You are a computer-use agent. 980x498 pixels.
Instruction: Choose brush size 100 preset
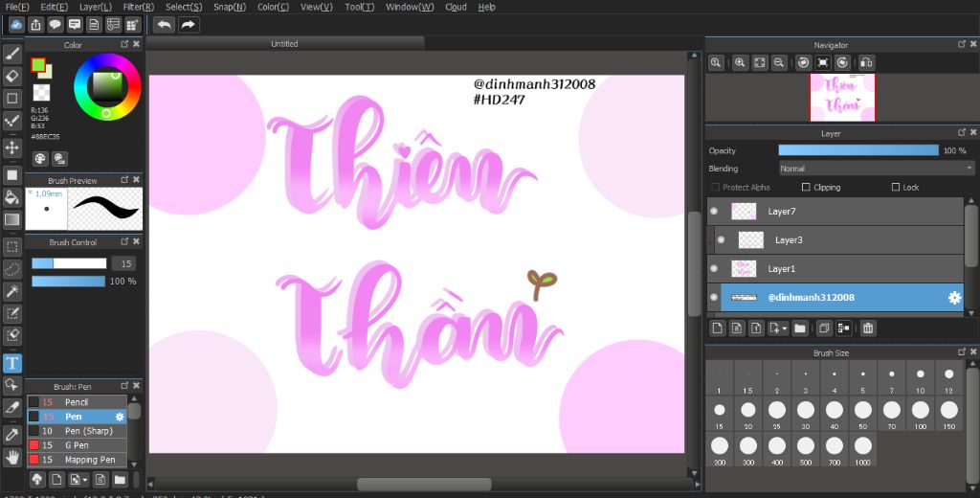(x=920, y=416)
